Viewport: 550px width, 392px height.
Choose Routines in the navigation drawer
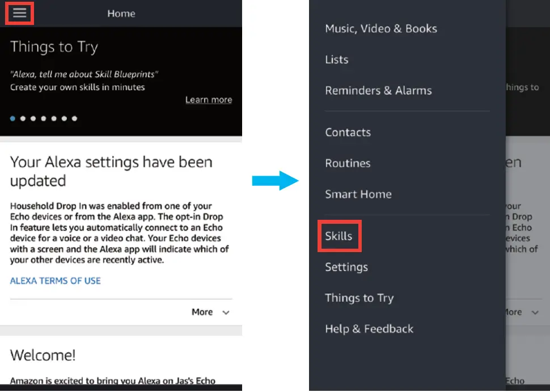348,163
